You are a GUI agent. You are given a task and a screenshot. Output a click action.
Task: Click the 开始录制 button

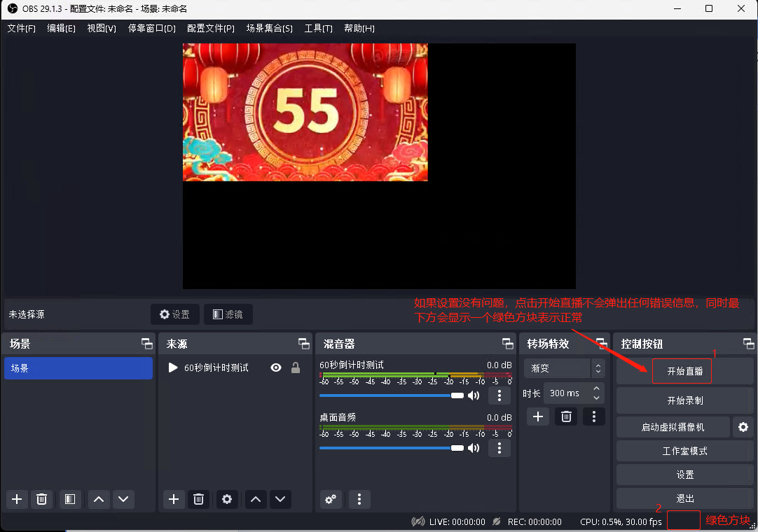[684, 401]
